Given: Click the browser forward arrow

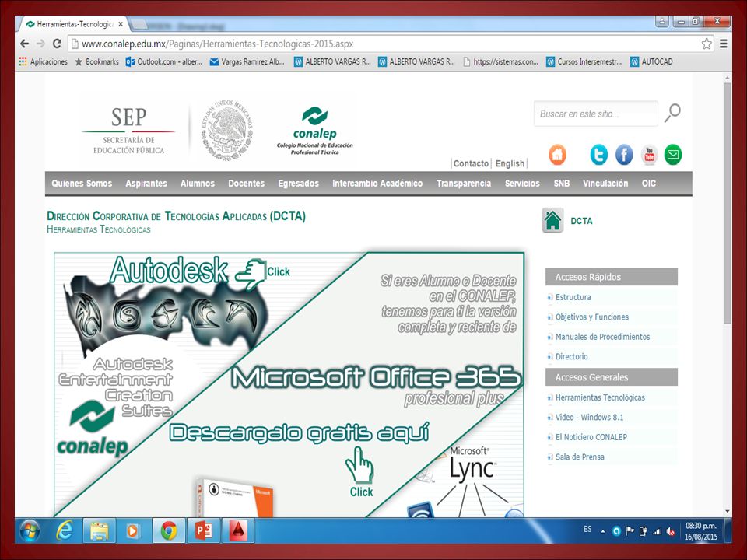Looking at the screenshot, I should pos(41,44).
